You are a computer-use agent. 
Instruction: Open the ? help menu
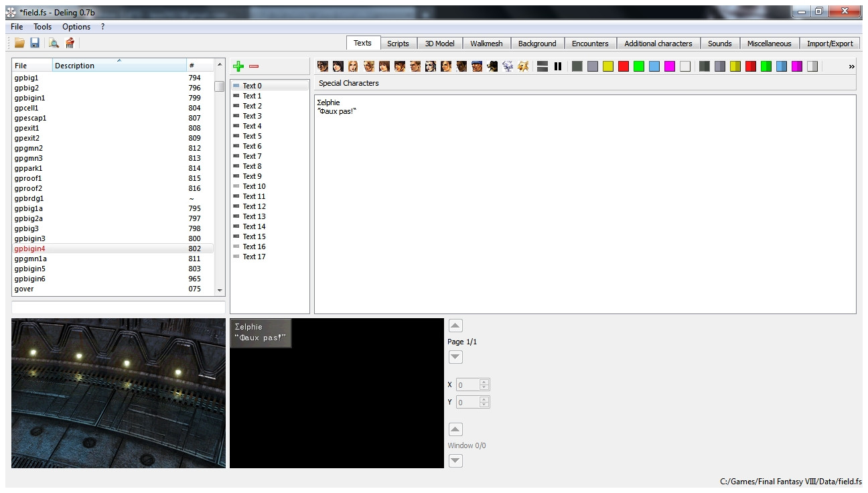pos(102,27)
